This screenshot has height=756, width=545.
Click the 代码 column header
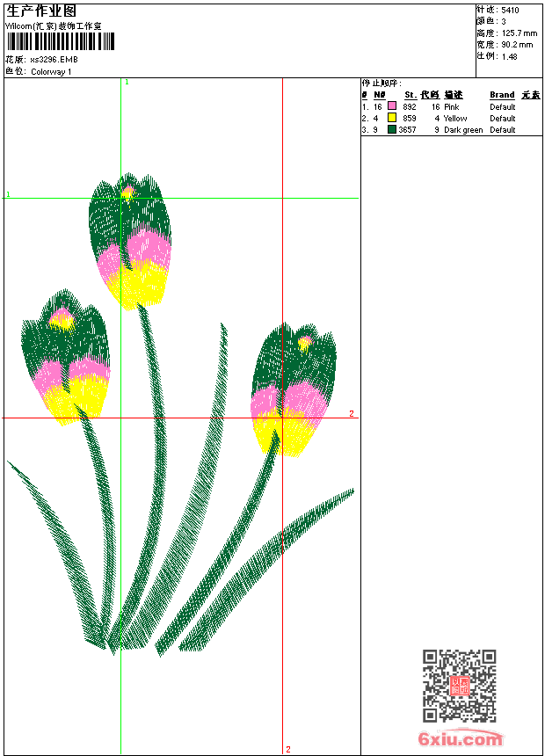pos(430,95)
